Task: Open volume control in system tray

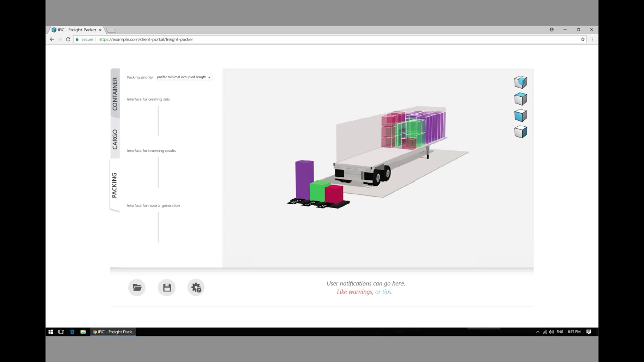Action: click(552, 332)
